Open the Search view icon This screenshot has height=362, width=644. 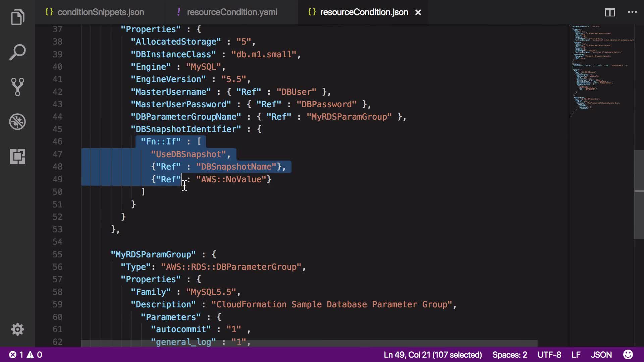point(17,52)
